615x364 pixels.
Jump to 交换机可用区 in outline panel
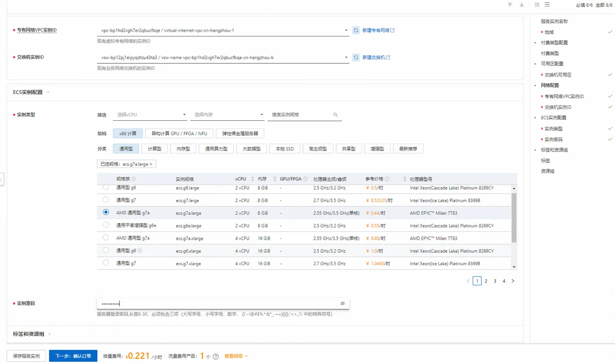558,75
